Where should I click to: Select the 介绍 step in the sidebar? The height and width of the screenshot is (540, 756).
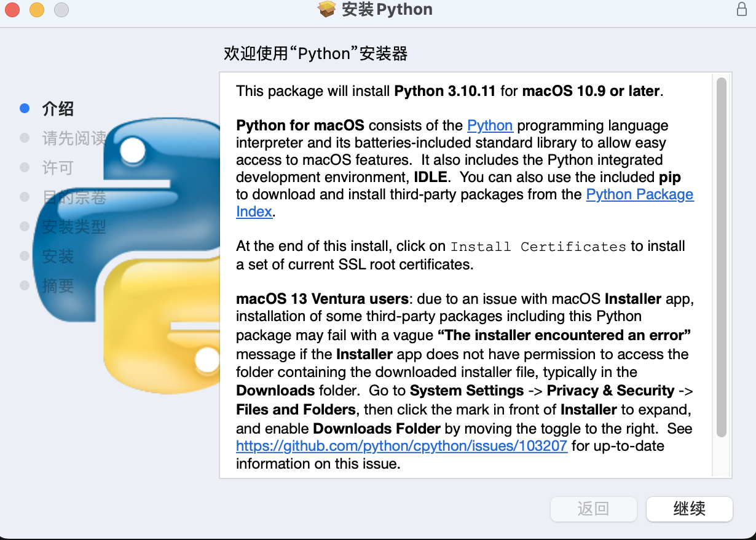(x=58, y=109)
